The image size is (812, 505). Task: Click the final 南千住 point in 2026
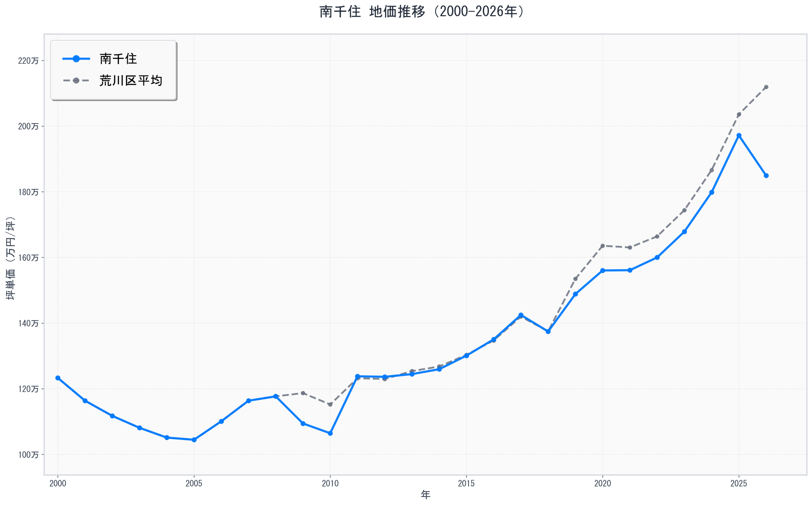[766, 176]
